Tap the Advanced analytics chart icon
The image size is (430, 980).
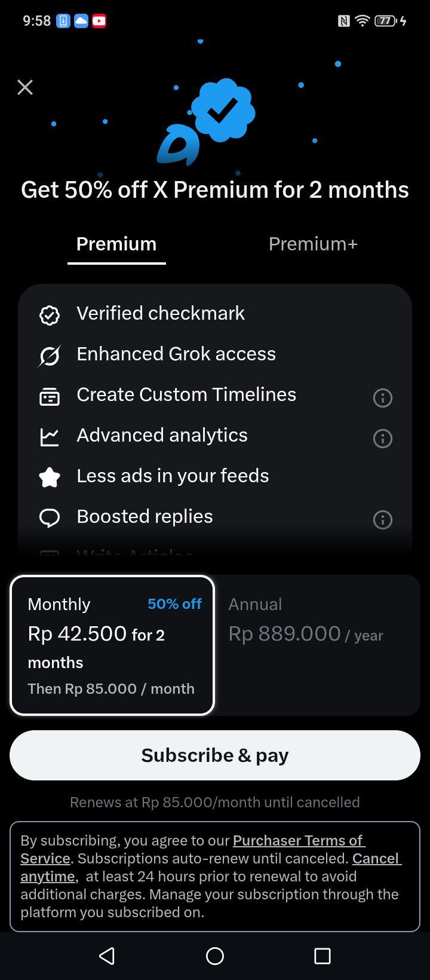50,437
